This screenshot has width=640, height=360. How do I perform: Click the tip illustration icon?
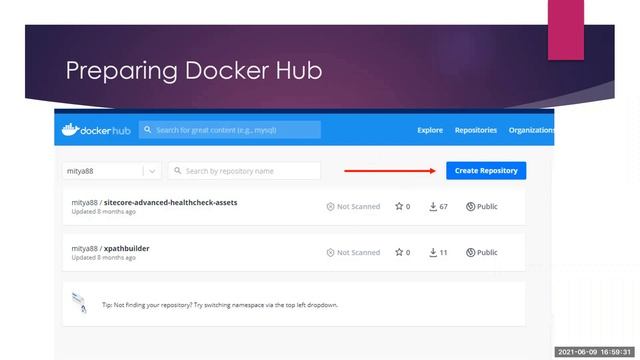(79, 303)
